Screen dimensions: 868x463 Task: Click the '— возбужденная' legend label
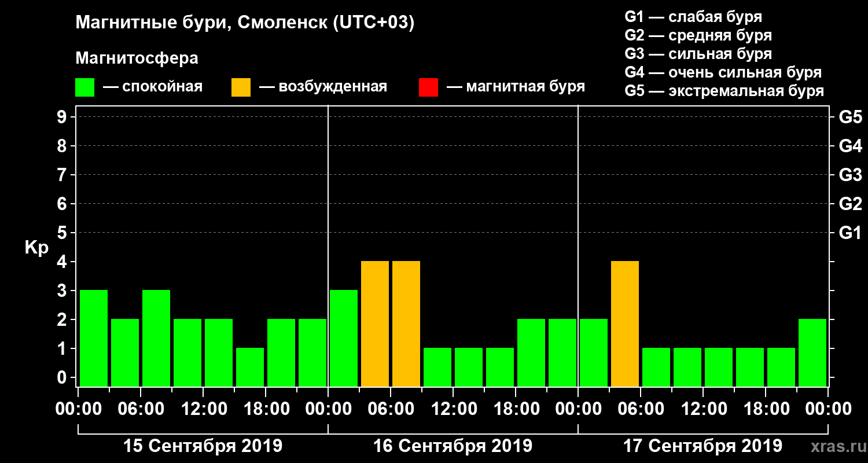(323, 87)
